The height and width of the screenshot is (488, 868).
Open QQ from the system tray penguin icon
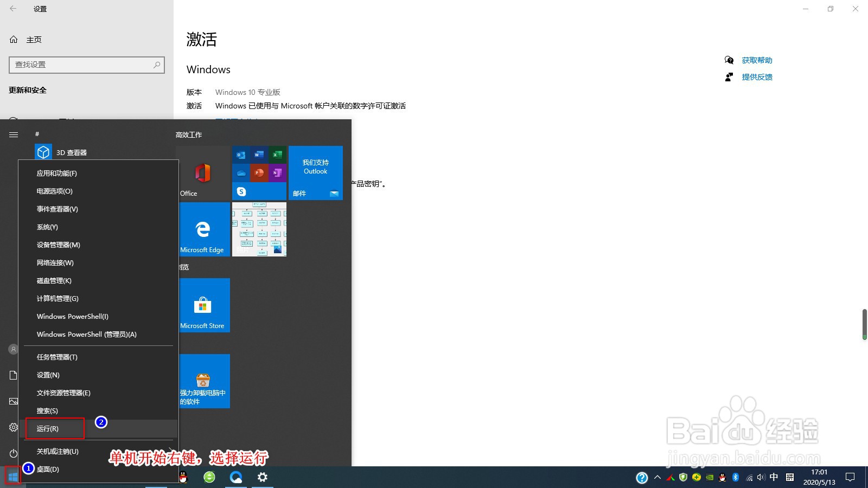tap(722, 478)
